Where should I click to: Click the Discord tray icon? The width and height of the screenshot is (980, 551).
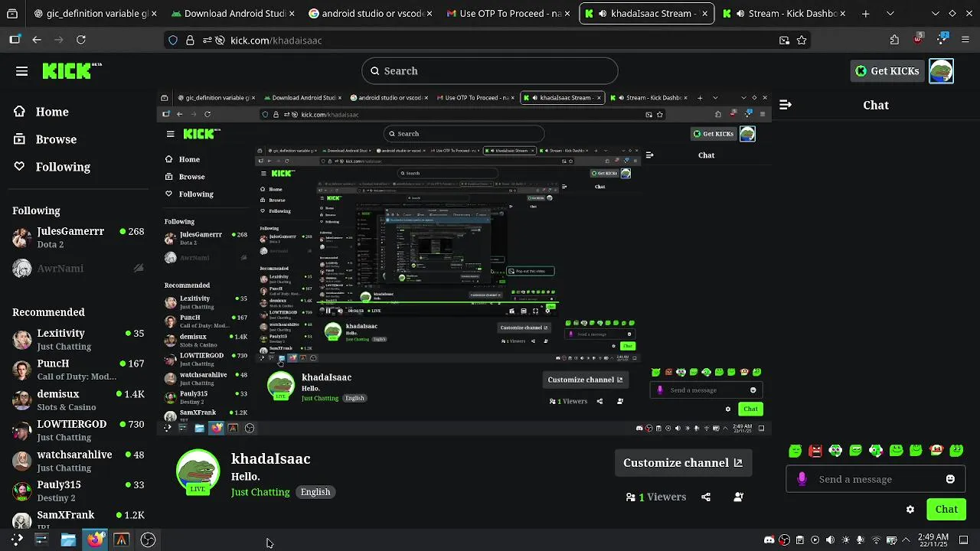click(769, 540)
